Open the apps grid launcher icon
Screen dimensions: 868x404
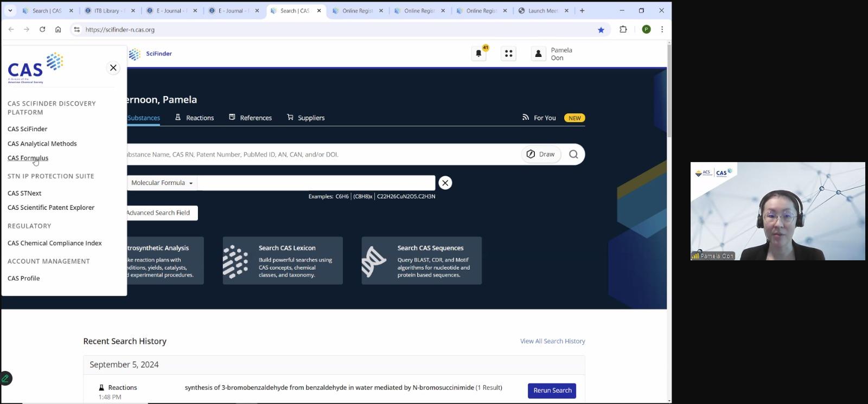(x=508, y=54)
